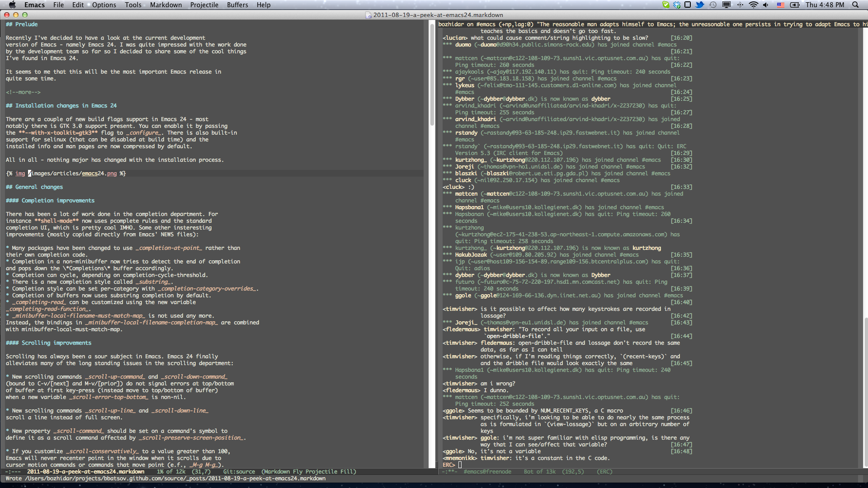
Task: Click #emacs@freenode buffer name in mode line
Action: (x=487, y=472)
